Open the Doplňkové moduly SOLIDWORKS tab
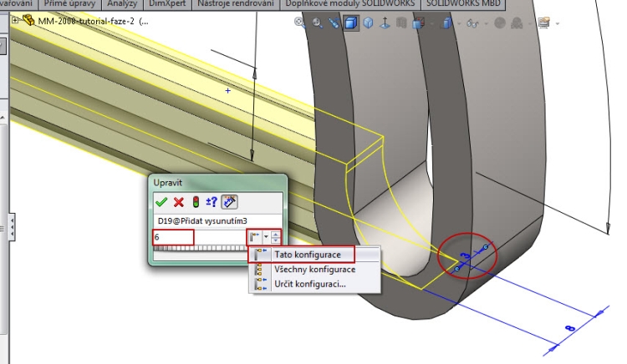Image resolution: width=627 pixels, height=364 pixels. click(x=350, y=4)
